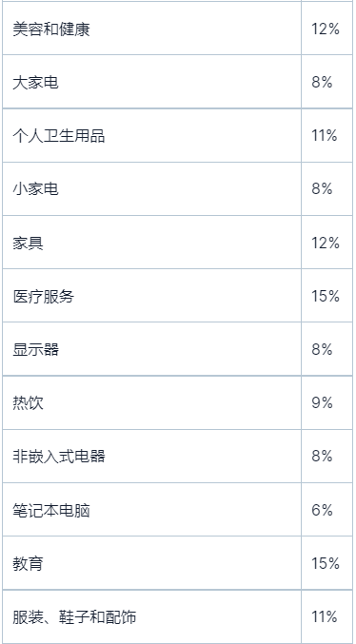
Task: Select the 教育 category cell
Action: [x=151, y=563]
